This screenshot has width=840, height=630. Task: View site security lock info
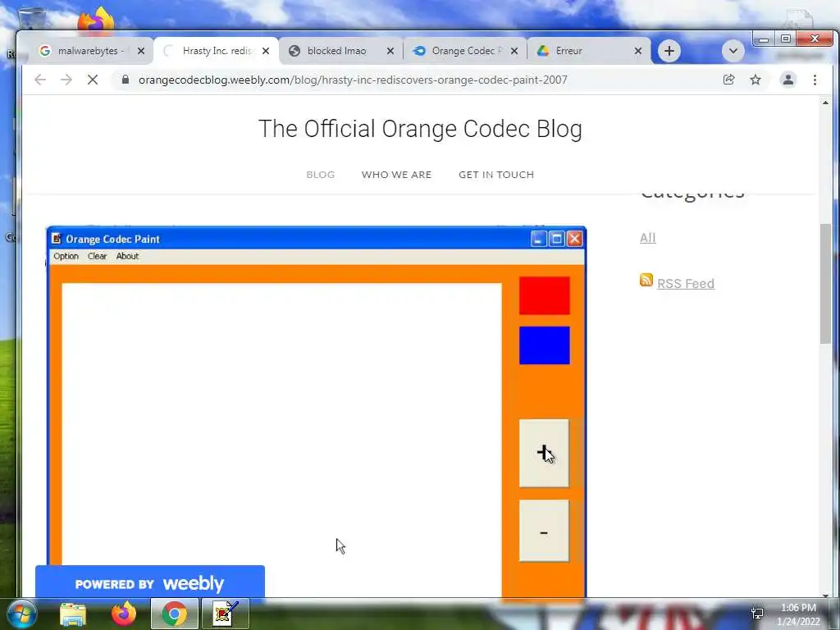click(126, 80)
